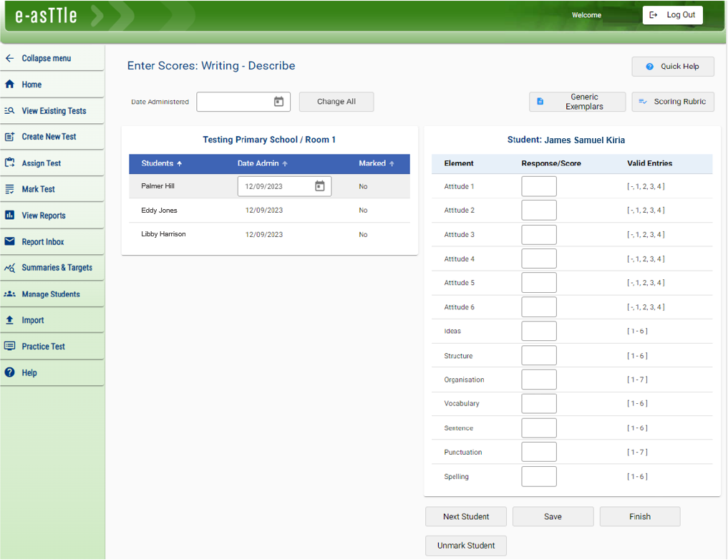The image size is (728, 560).
Task: Open Practice Test from sidebar
Action: [43, 347]
